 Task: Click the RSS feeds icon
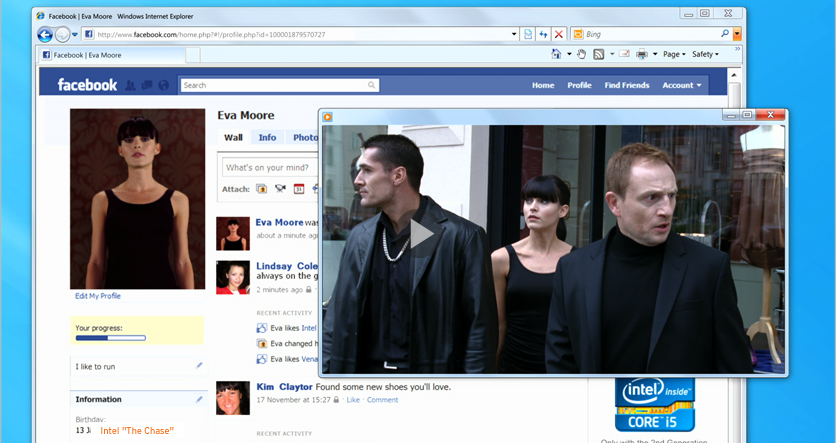[599, 54]
